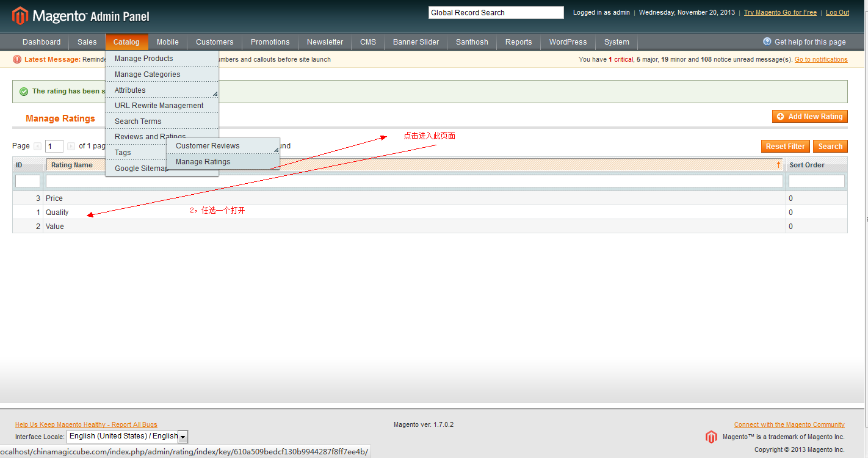This screenshot has width=868, height=458.
Task: Expand Customer Reviews submenu item
Action: [223, 146]
